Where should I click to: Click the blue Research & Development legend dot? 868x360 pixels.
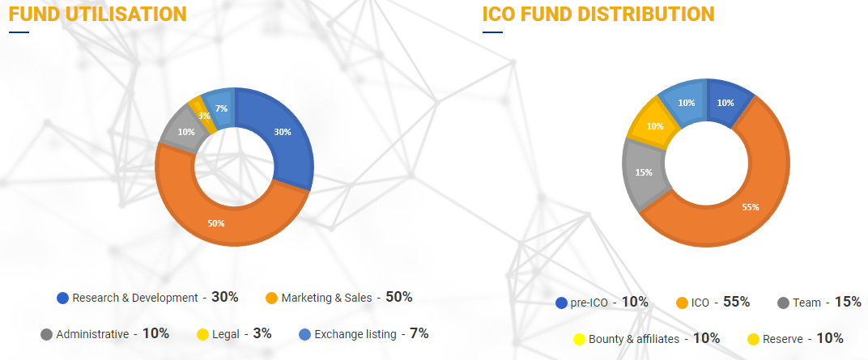click(x=62, y=298)
